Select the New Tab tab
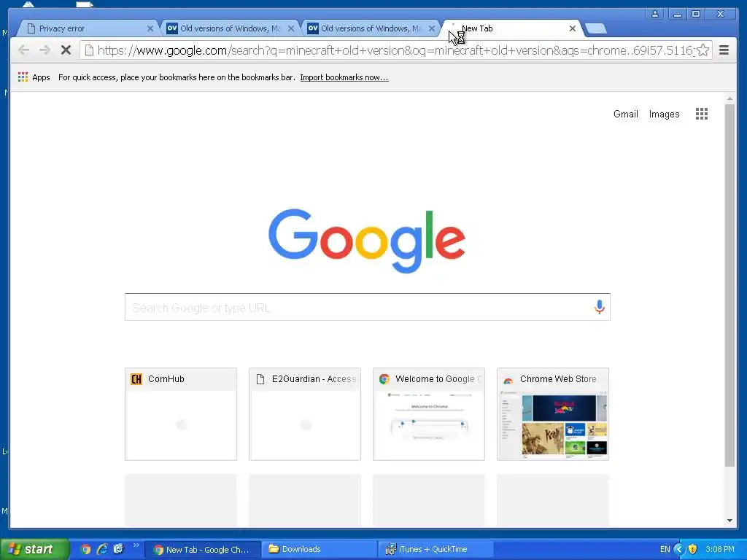The width and height of the screenshot is (747, 560). point(512,28)
